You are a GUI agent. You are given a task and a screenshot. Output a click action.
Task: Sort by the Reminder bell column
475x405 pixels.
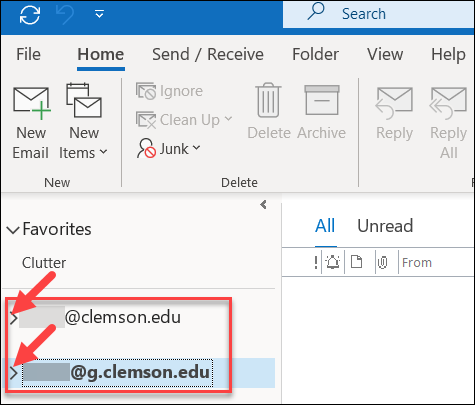coord(333,263)
